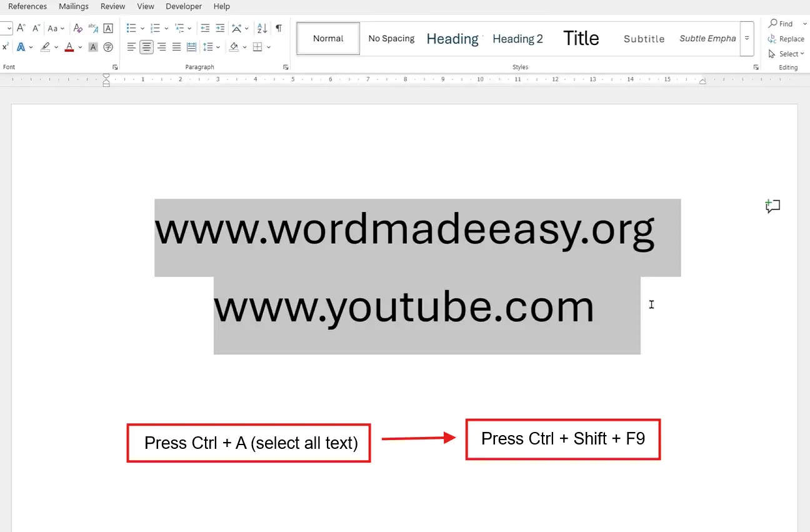Justify the text alignment
Image resolution: width=810 pixels, height=532 pixels.
[176, 47]
